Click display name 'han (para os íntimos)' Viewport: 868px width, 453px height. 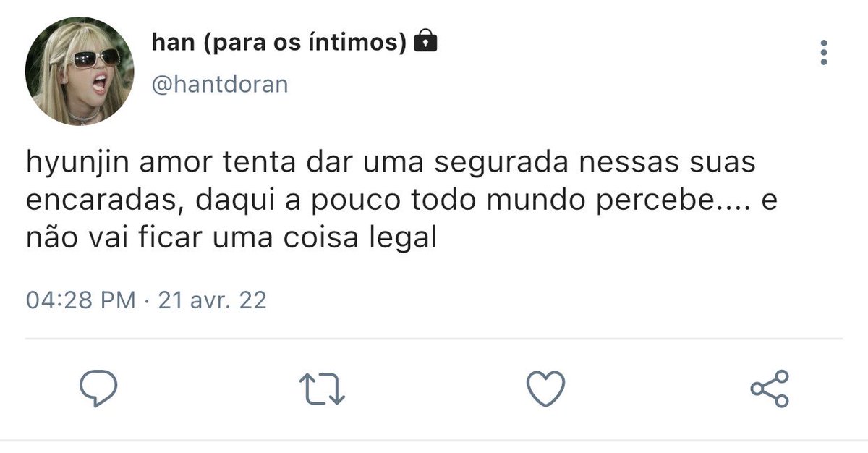click(279, 43)
